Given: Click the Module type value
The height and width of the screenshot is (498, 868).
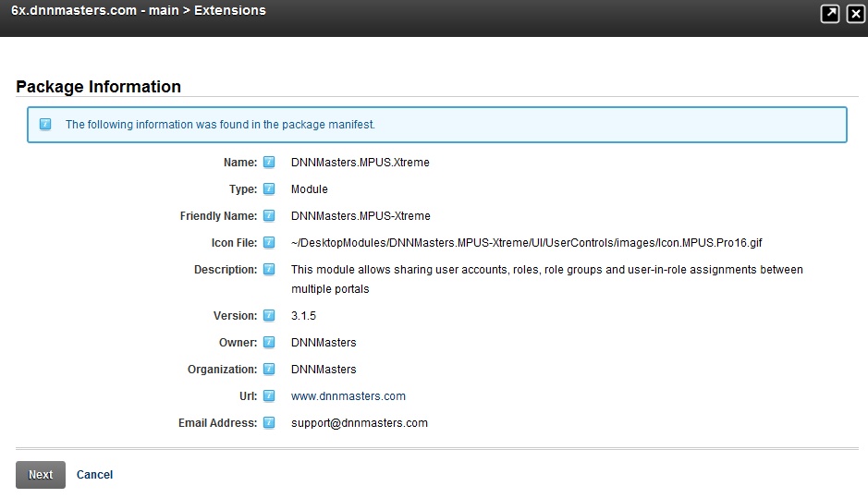Looking at the screenshot, I should pos(310,189).
